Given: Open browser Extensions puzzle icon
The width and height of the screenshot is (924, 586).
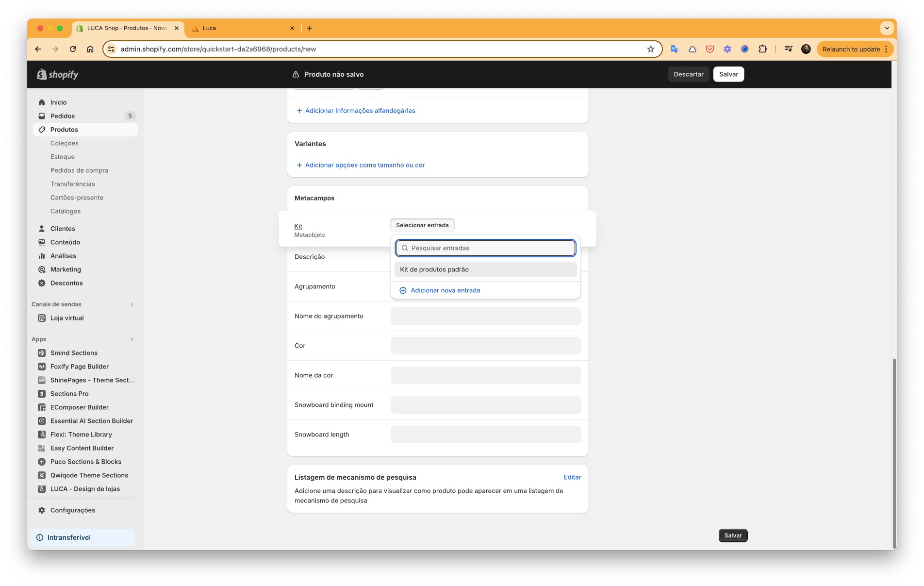Looking at the screenshot, I should point(762,49).
